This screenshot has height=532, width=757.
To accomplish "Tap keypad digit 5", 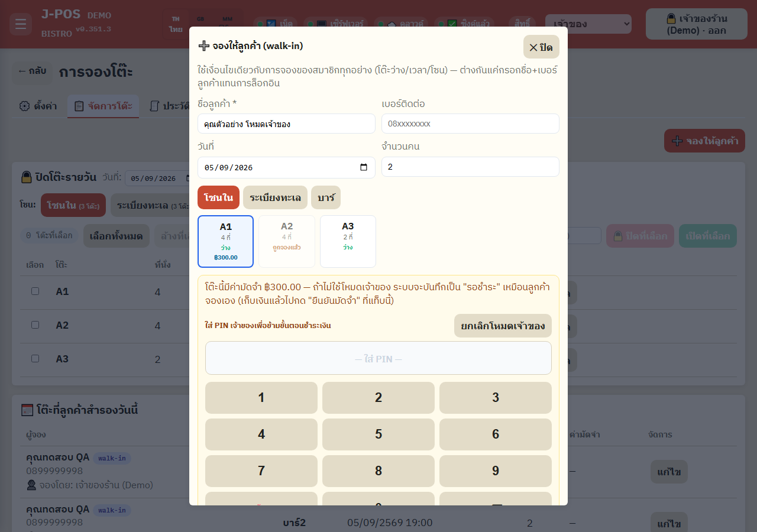I will pos(378,434).
